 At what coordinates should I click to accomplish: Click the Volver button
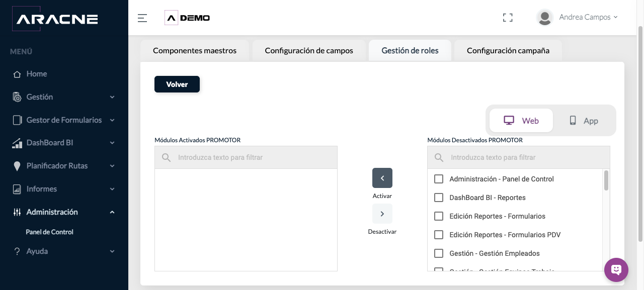pyautogui.click(x=177, y=84)
